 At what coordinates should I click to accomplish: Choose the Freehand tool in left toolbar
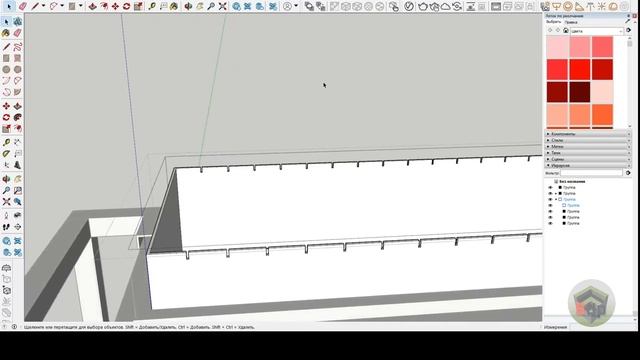pyautogui.click(x=17, y=47)
